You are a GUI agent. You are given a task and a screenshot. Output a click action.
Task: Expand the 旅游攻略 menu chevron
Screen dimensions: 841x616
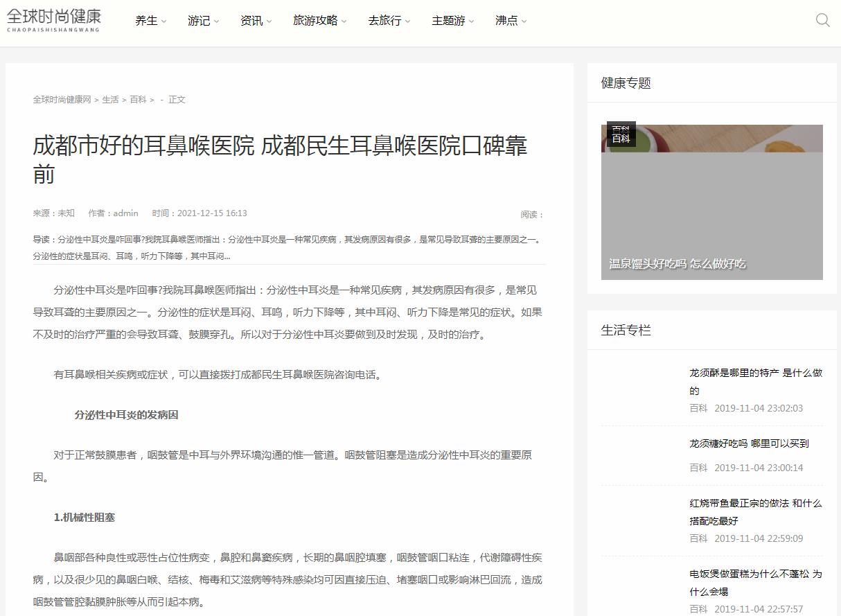click(344, 21)
